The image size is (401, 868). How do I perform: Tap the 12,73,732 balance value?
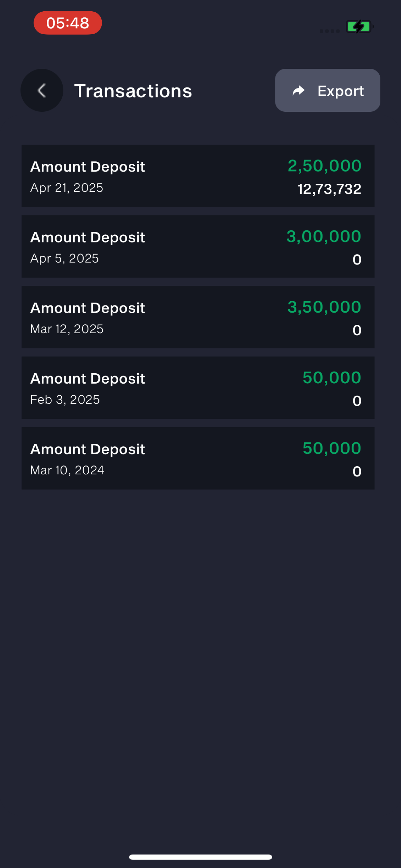(330, 189)
